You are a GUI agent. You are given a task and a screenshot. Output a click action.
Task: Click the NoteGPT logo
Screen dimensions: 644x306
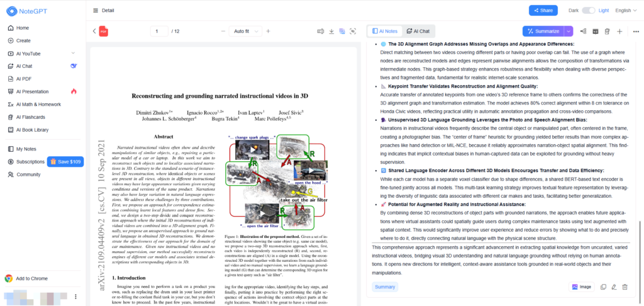coord(26,11)
